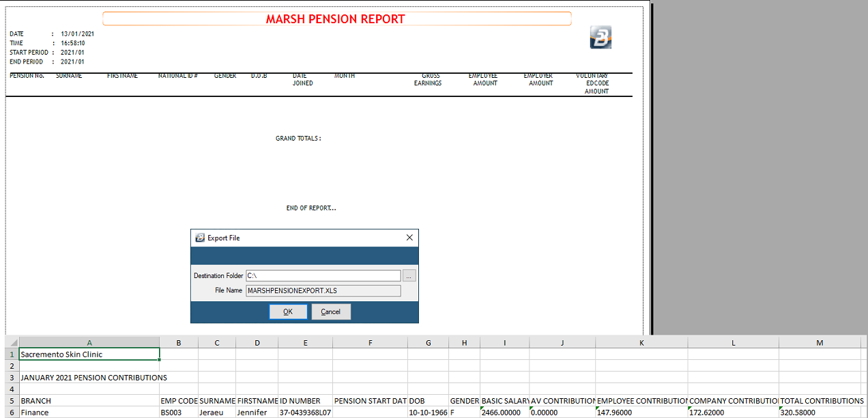Select the Finance cell in row 6
This screenshot has height=418, width=868.
pos(89,413)
